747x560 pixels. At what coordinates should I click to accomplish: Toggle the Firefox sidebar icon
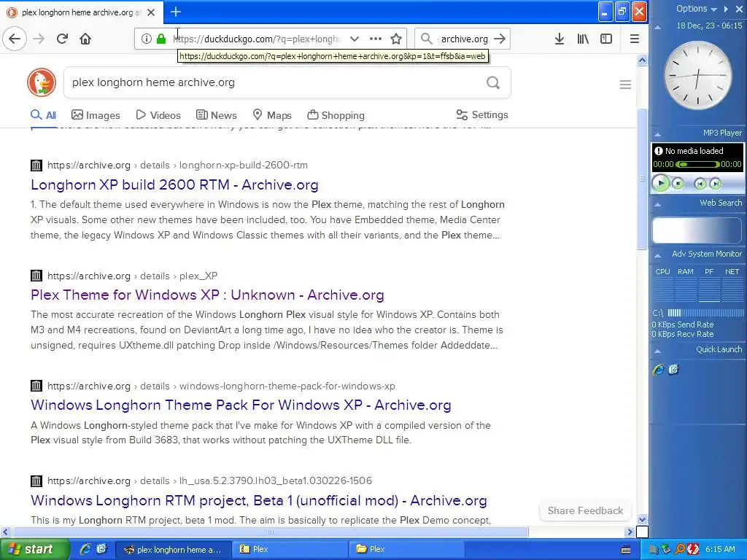click(606, 39)
